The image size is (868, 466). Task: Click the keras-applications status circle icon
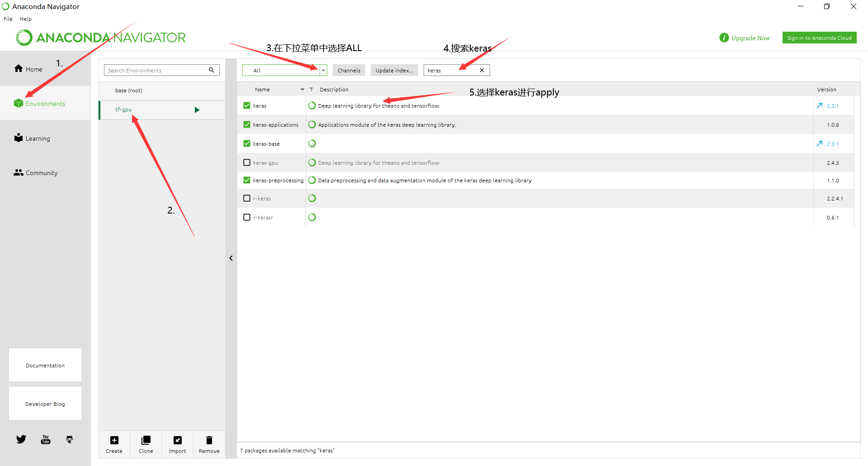point(312,124)
